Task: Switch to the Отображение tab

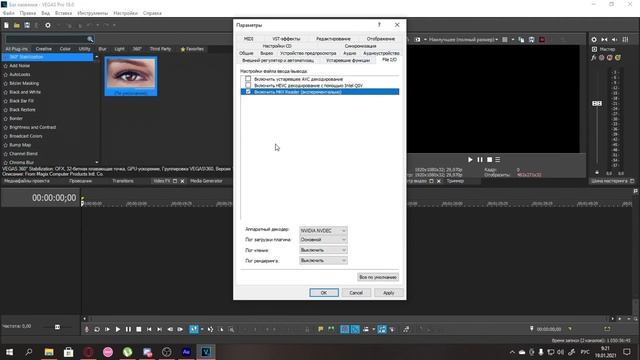Action: tap(380, 39)
